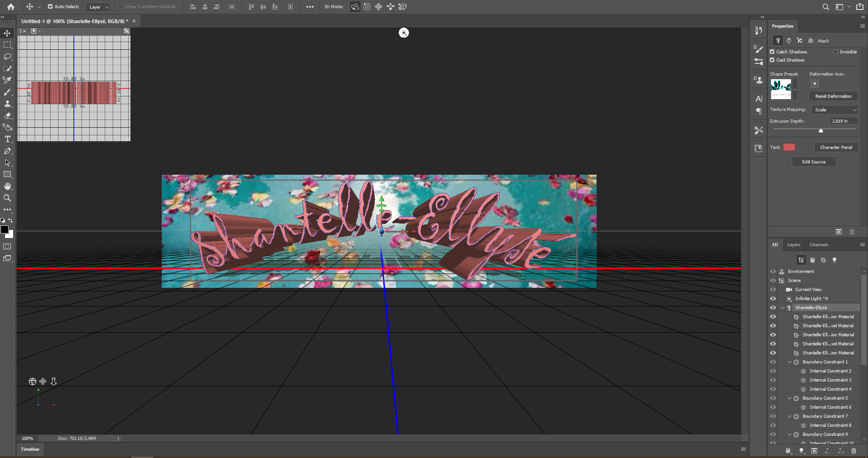
Task: Collapse the Shantelle-Ellysé 3D mesh item
Action: 782,308
